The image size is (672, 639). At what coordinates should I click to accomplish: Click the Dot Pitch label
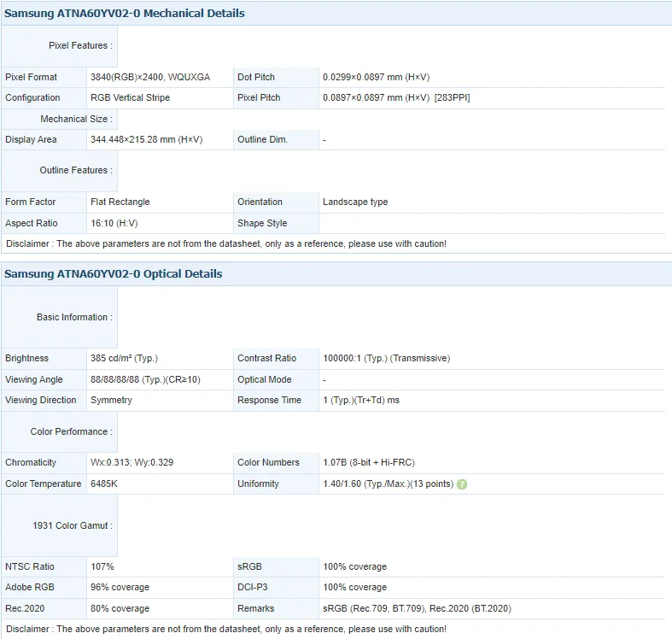(x=256, y=77)
